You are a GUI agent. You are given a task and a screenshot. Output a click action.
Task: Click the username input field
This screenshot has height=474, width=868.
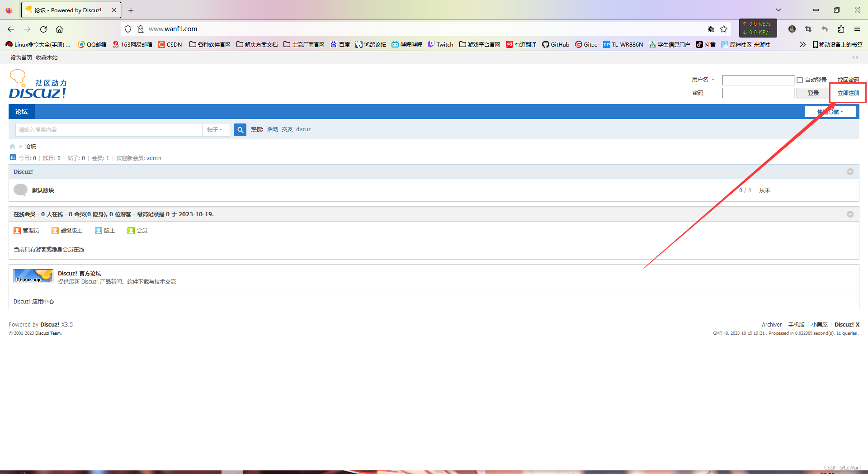pyautogui.click(x=758, y=80)
